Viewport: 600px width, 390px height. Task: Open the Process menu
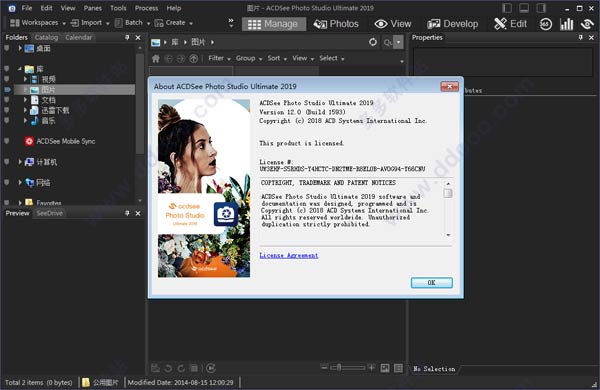point(146,8)
